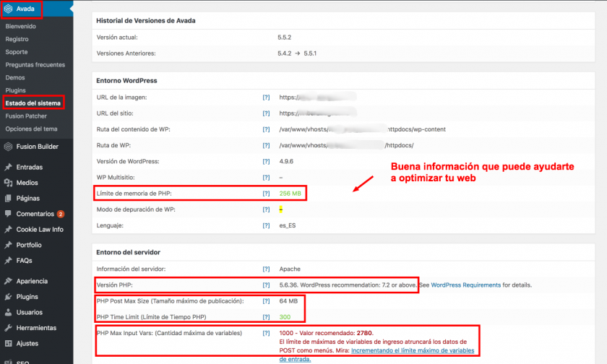Open help tooltip for PHP Post Max Size
The height and width of the screenshot is (364, 607).
point(266,301)
